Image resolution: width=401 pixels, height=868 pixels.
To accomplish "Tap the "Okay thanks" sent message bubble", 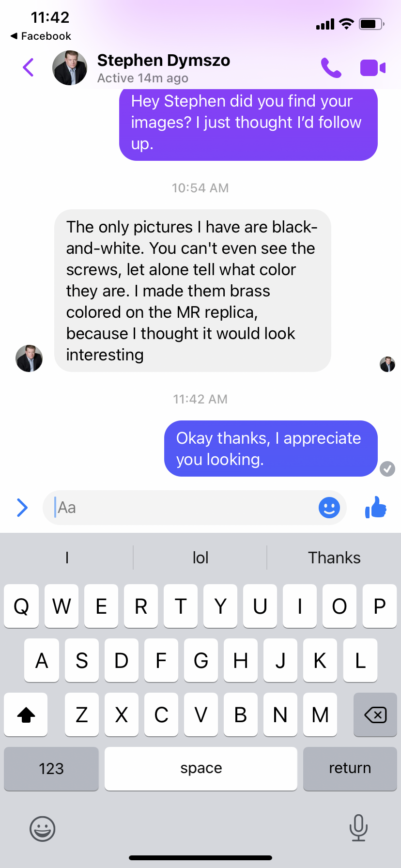I will pos(271,449).
